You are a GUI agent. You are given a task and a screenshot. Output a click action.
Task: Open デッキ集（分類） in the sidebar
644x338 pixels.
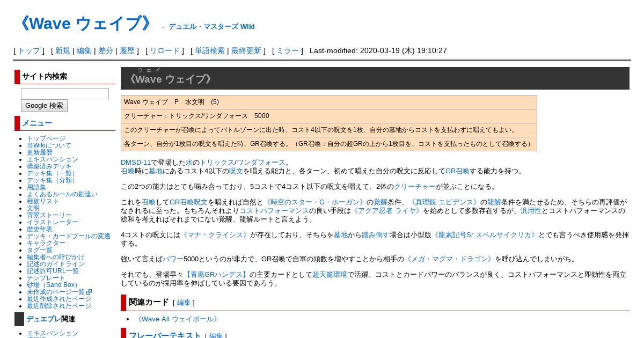[53, 180]
